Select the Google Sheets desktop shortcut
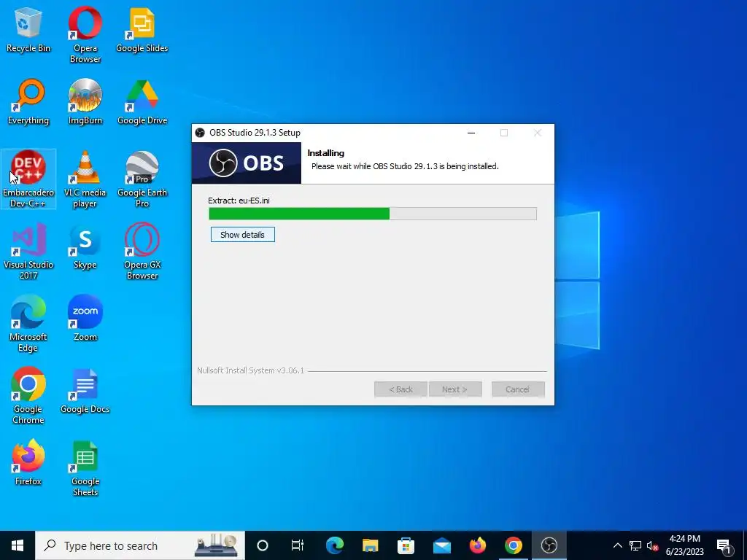Screen dimensions: 747x560 click(x=85, y=467)
